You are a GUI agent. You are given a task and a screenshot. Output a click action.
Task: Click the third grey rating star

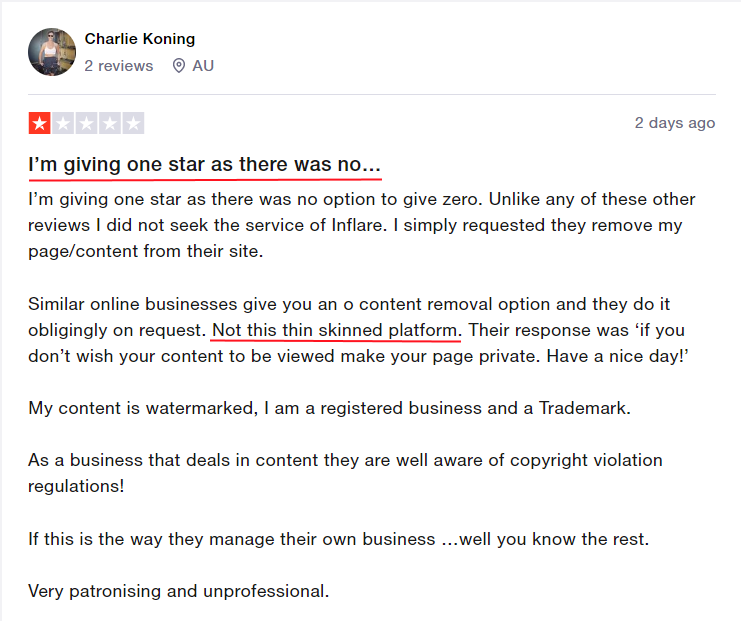click(86, 123)
